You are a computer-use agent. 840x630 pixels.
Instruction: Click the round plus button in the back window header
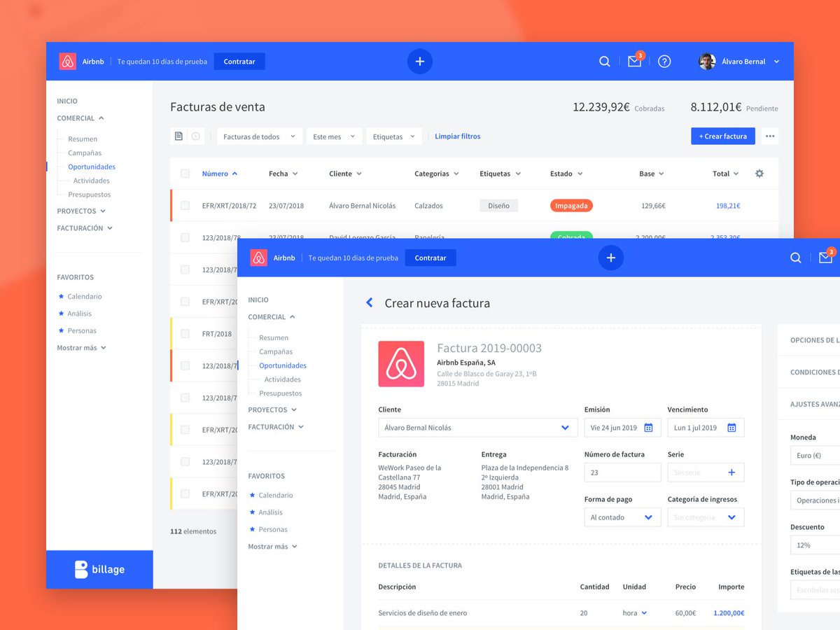(420, 62)
